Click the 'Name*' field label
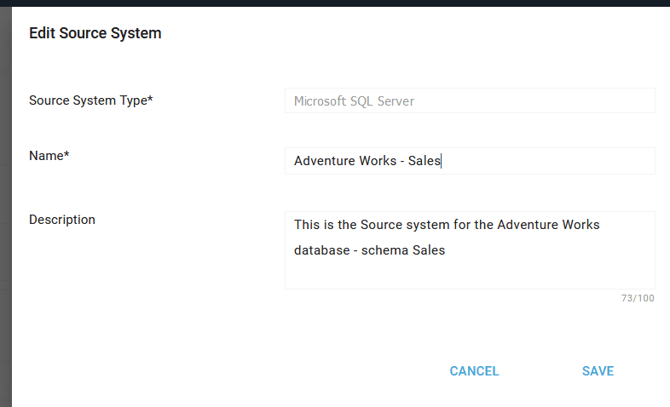 [x=49, y=155]
